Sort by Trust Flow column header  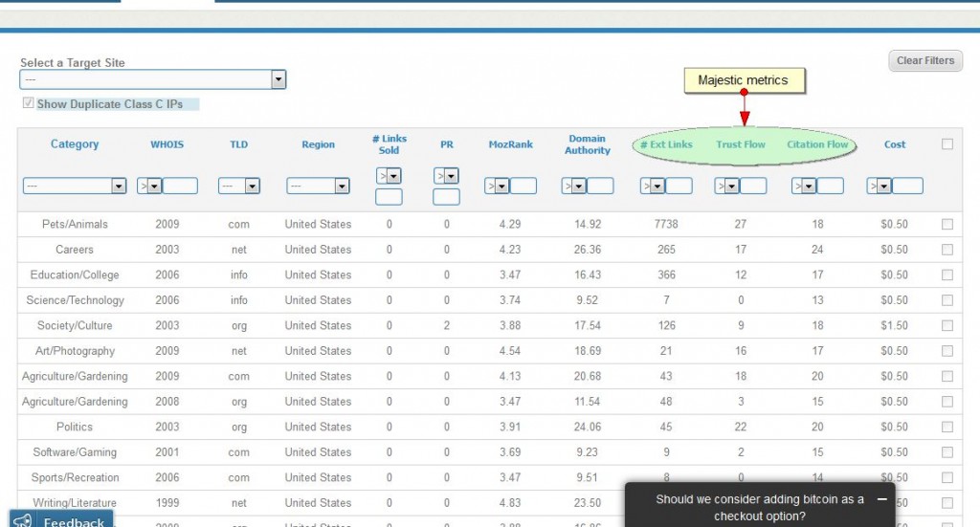741,144
